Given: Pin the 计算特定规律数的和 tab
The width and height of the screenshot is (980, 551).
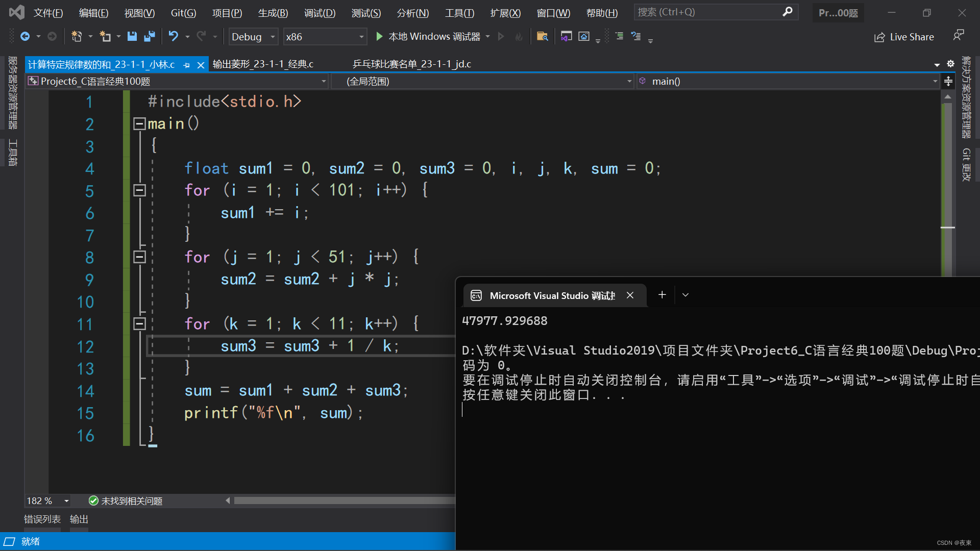Looking at the screenshot, I should (x=187, y=65).
